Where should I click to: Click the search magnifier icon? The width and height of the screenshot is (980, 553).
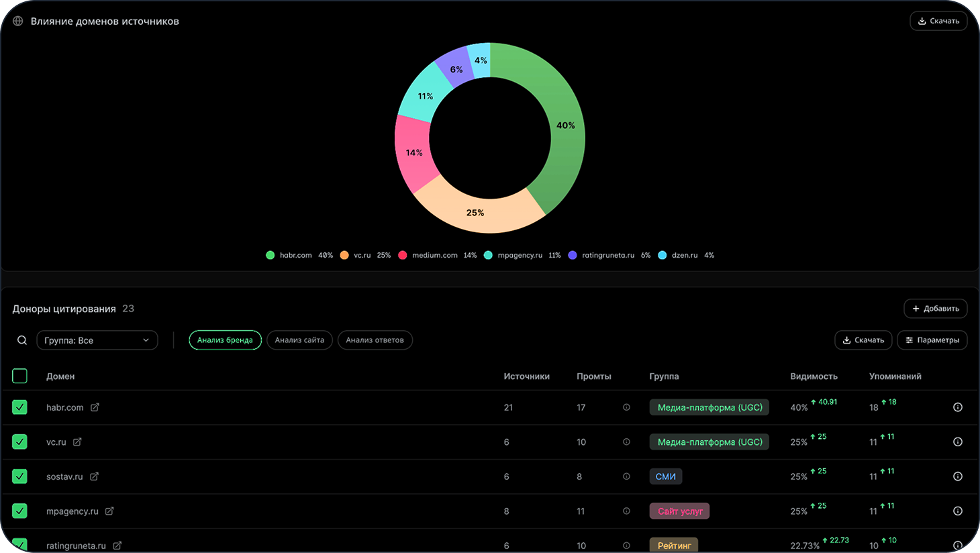pos(22,340)
